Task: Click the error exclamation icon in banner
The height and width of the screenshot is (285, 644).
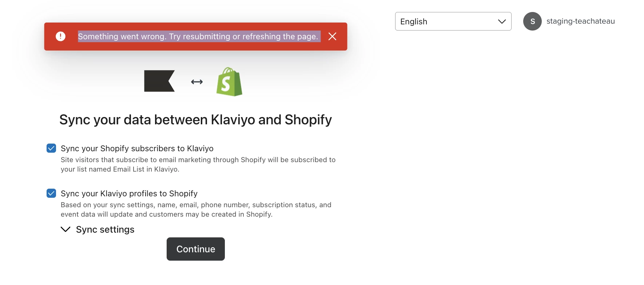Action: [x=60, y=36]
